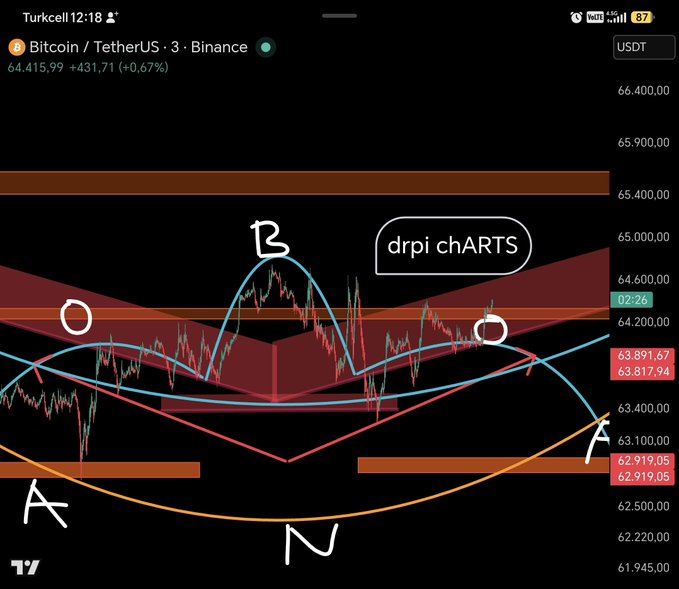The width and height of the screenshot is (679, 589).
Task: Select the drpi chARTS text label
Action: pos(453,246)
